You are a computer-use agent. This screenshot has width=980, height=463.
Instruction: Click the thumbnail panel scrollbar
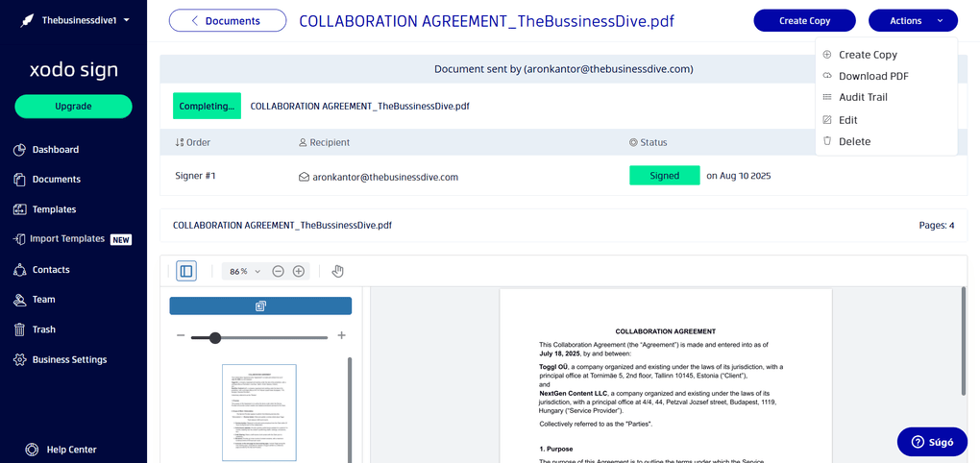(350, 410)
